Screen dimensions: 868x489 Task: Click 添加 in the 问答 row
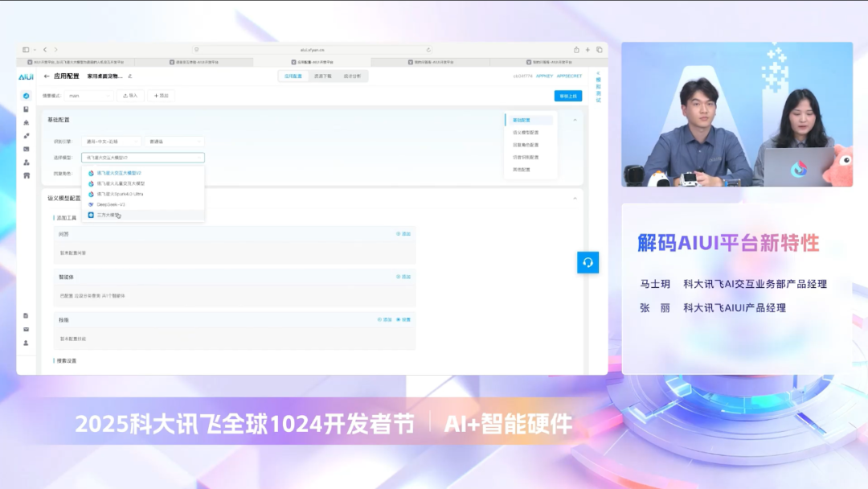403,234
